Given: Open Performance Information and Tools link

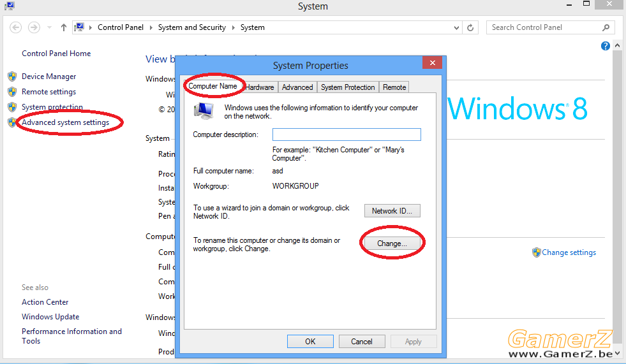Looking at the screenshot, I should click(x=71, y=336).
